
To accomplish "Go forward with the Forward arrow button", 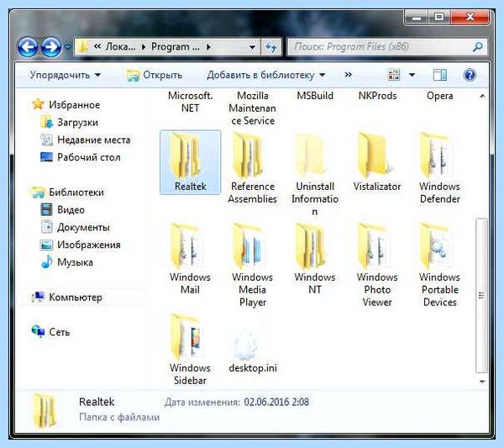I will click(50, 47).
